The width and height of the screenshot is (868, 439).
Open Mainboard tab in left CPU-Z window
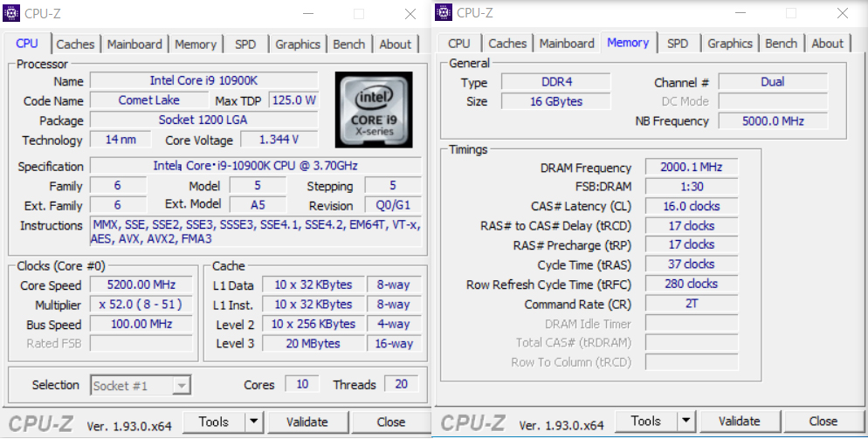pyautogui.click(x=134, y=45)
